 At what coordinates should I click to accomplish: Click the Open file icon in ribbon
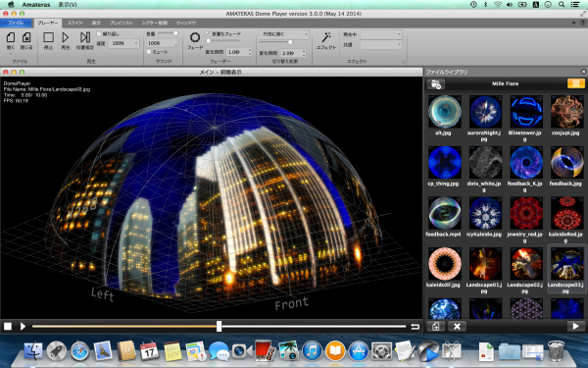coord(11,37)
